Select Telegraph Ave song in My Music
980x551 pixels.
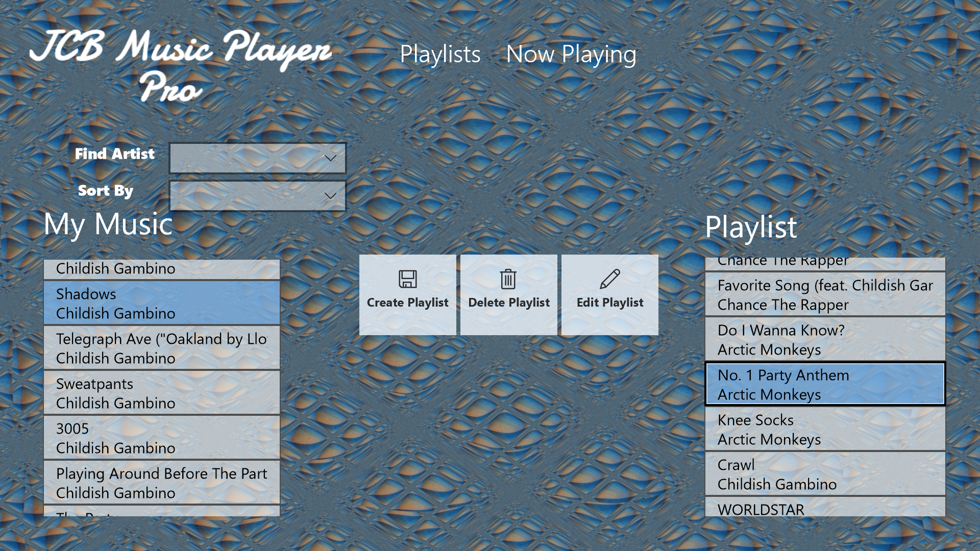[162, 348]
